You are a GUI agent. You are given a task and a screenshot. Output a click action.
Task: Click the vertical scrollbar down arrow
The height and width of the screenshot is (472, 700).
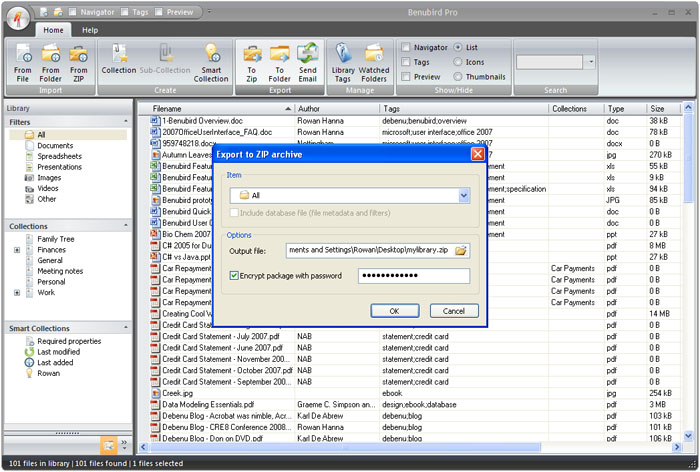(688, 435)
